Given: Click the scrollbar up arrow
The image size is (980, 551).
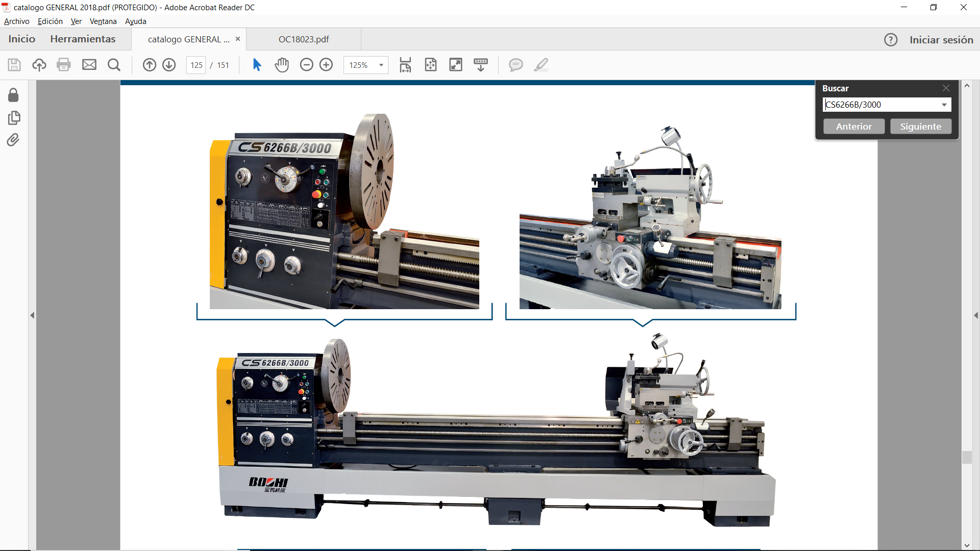Looking at the screenshot, I should coord(967,86).
